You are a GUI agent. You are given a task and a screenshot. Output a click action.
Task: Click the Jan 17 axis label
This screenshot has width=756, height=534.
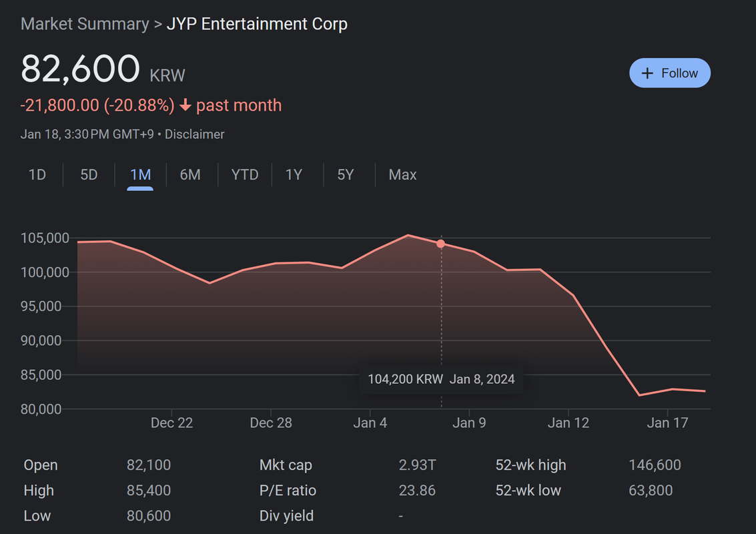[667, 423]
